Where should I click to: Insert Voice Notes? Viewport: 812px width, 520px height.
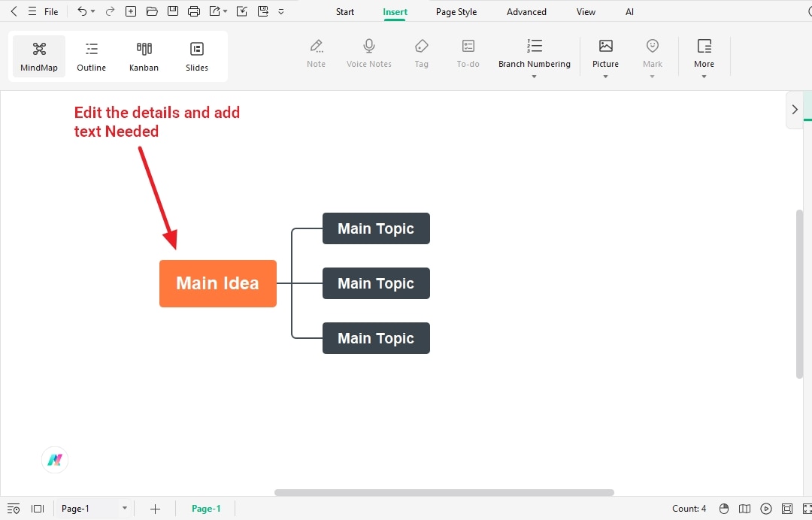coord(368,54)
